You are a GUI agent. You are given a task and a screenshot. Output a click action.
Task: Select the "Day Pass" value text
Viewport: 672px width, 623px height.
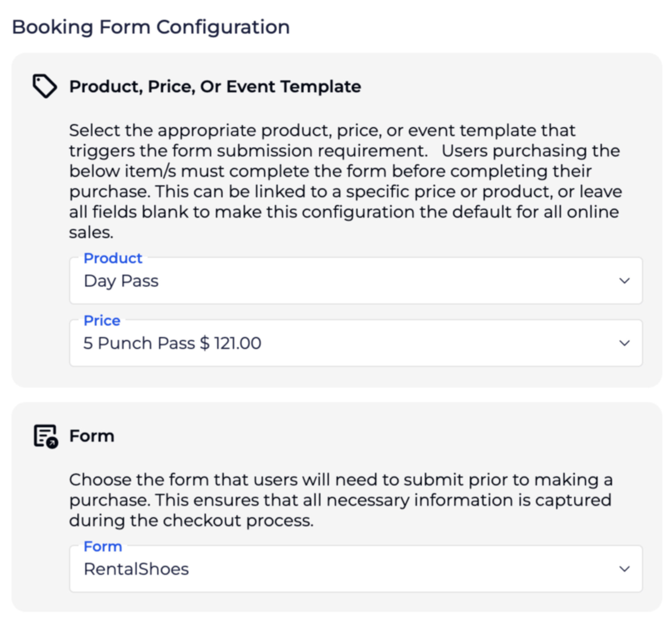click(x=121, y=281)
